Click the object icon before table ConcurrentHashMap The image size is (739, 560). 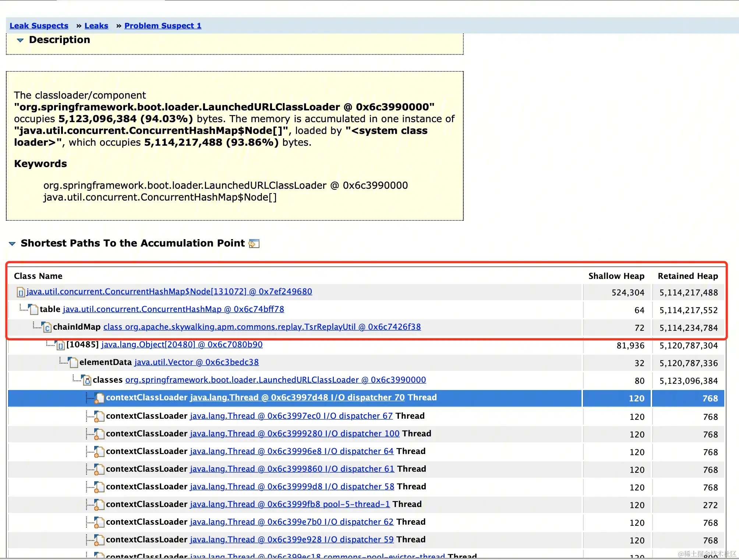pos(33,309)
